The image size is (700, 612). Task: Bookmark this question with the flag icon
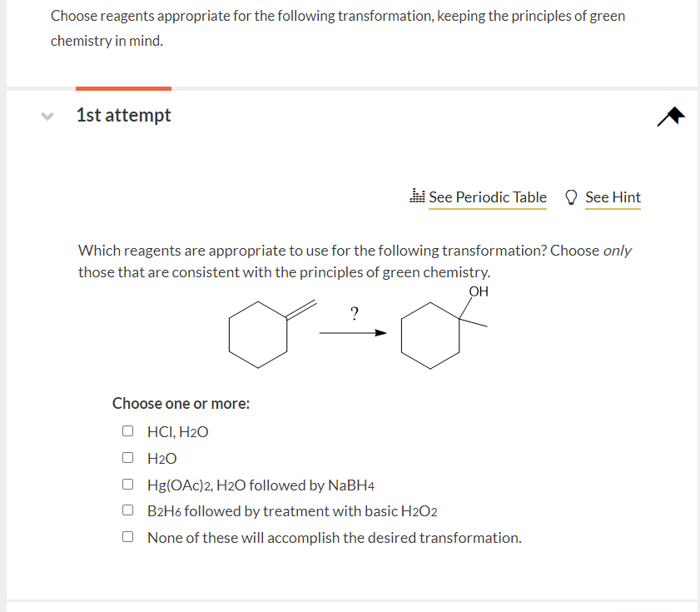click(670, 117)
